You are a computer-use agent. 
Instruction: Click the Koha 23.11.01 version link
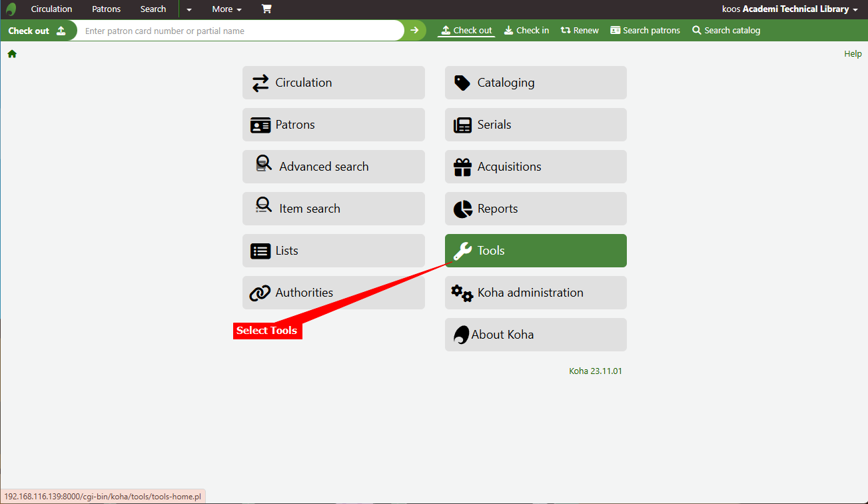(595, 371)
